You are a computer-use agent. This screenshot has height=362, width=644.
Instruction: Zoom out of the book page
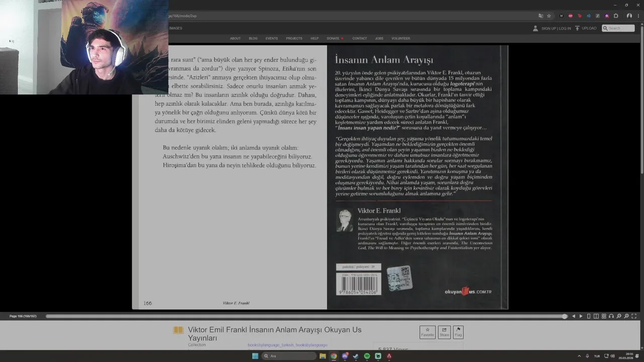[619, 316]
